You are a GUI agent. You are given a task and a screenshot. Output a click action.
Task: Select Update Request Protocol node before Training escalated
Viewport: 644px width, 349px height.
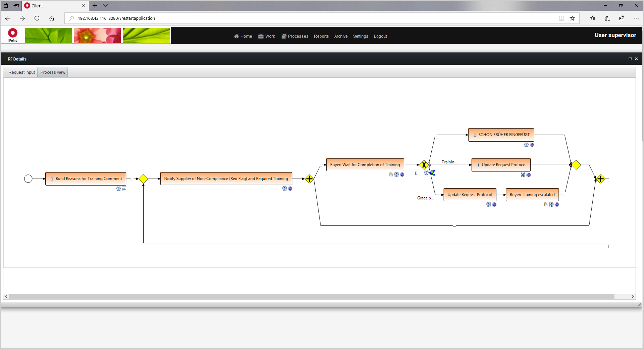coord(470,195)
